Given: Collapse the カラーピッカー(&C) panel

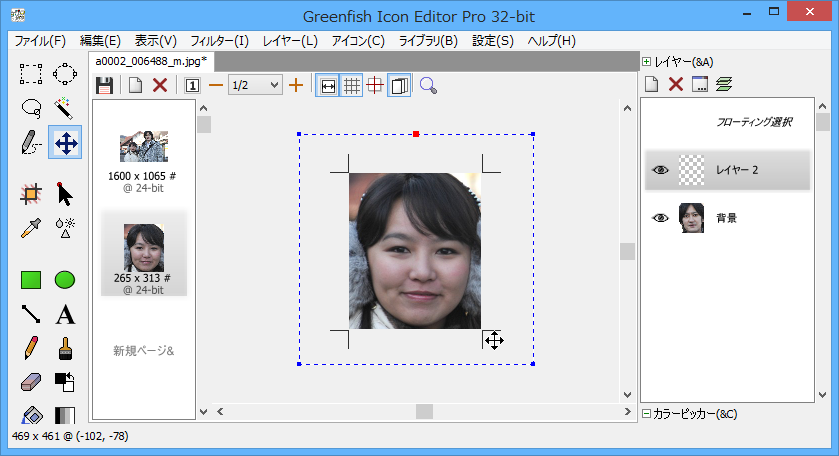Looking at the screenshot, I should (x=647, y=413).
